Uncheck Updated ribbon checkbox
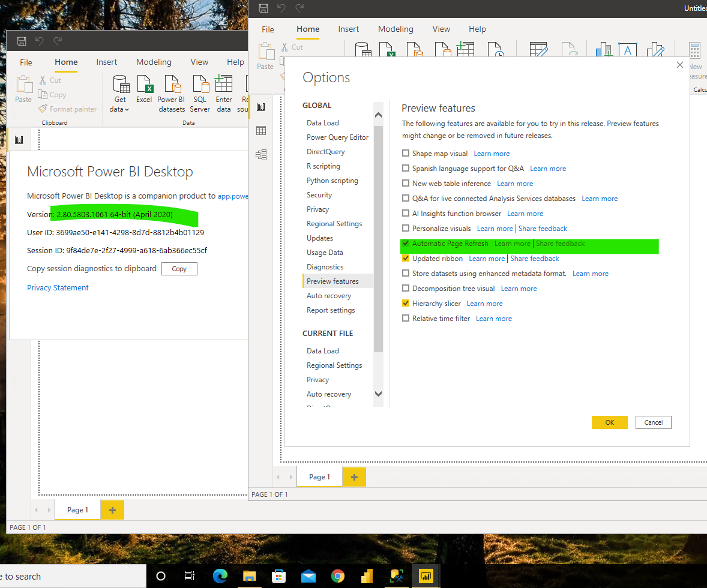The width and height of the screenshot is (707, 588). 406,258
